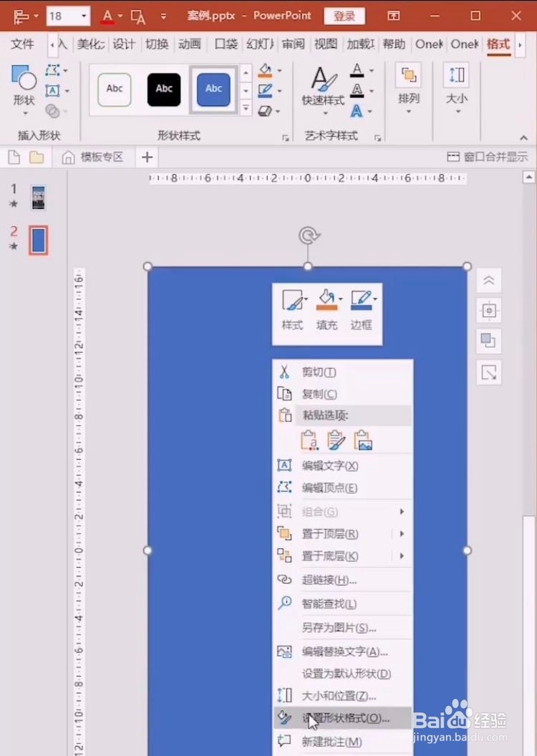This screenshot has height=756, width=537.
Task: Click the rotate handle above the shape
Action: tap(308, 236)
